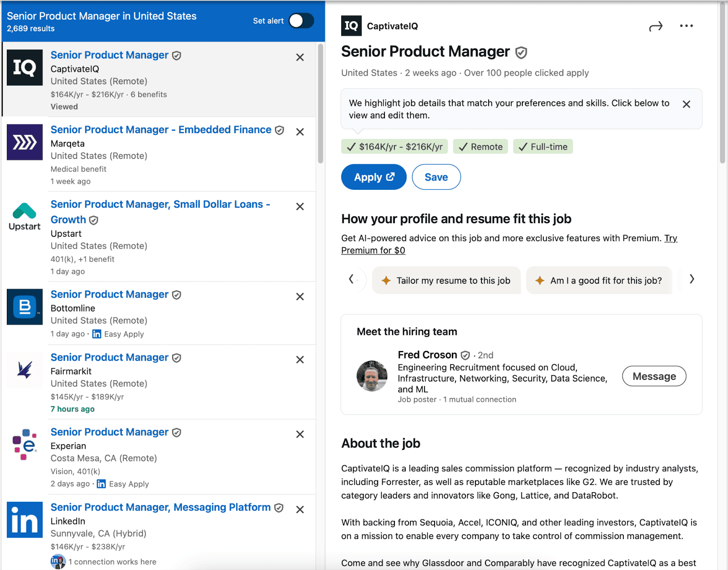Dismiss the Marqeta job listing
728x570 pixels.
300,132
